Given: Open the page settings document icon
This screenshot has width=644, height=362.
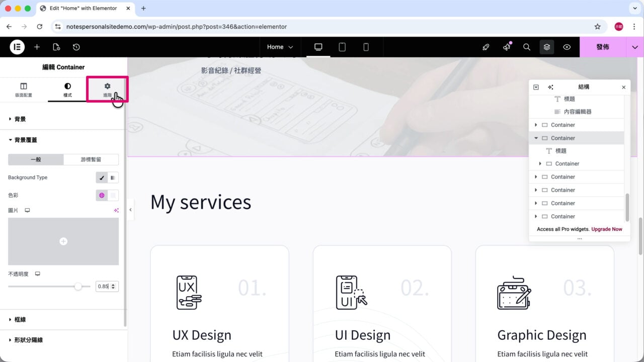Looking at the screenshot, I should click(x=56, y=47).
